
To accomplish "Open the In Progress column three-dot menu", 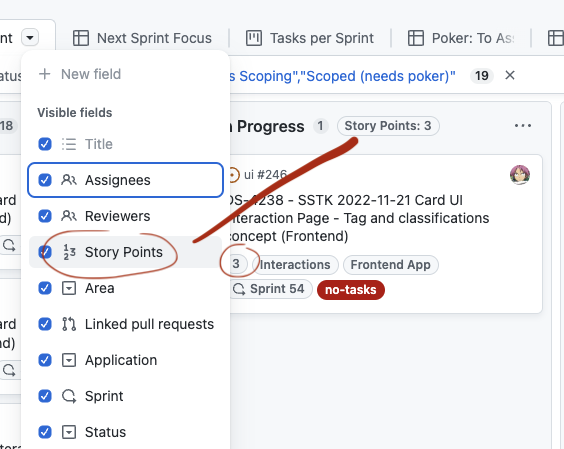I will [523, 126].
